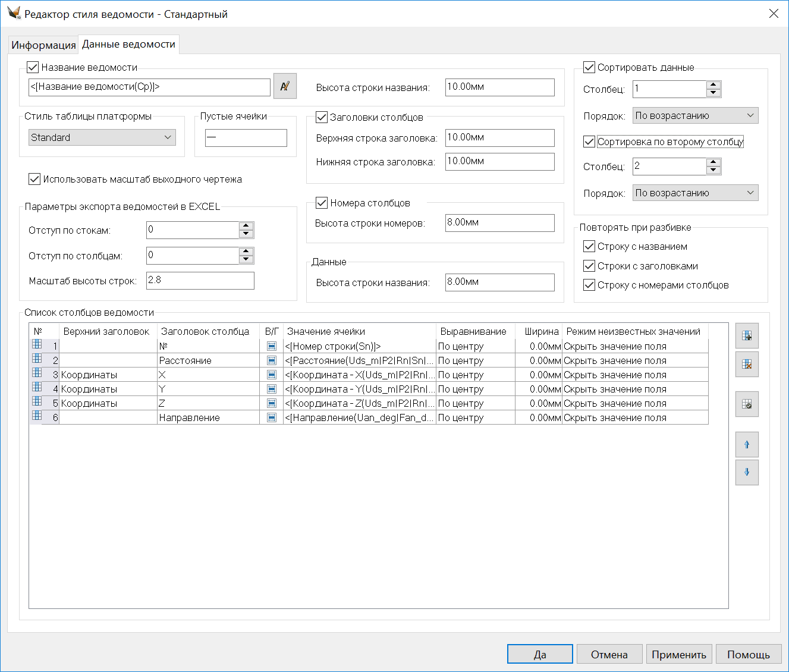The width and height of the screenshot is (789, 672).
Task: Open Стиль таблицы платформы Standard dropdown
Action: [102, 137]
